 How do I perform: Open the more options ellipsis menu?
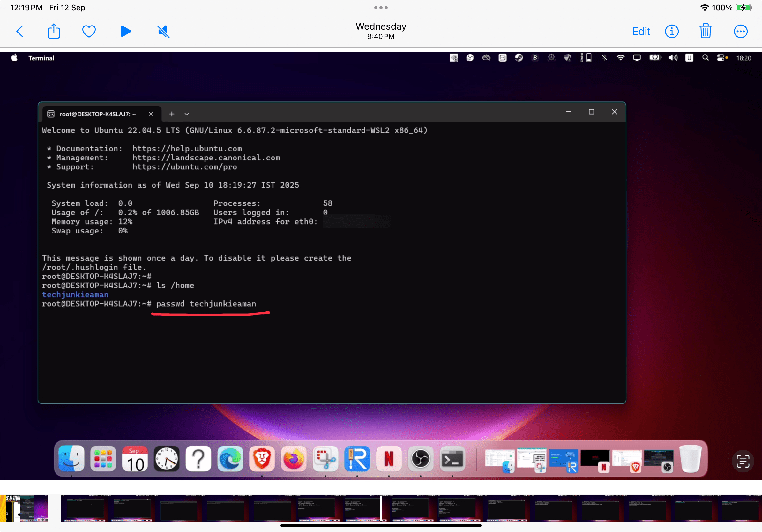click(x=740, y=32)
